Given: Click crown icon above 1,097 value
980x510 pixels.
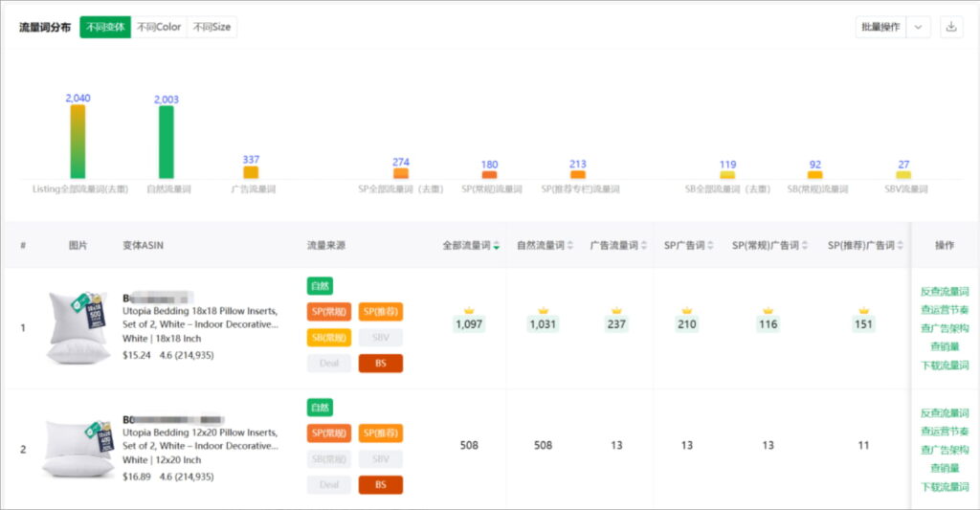Looking at the screenshot, I should 469,310.
